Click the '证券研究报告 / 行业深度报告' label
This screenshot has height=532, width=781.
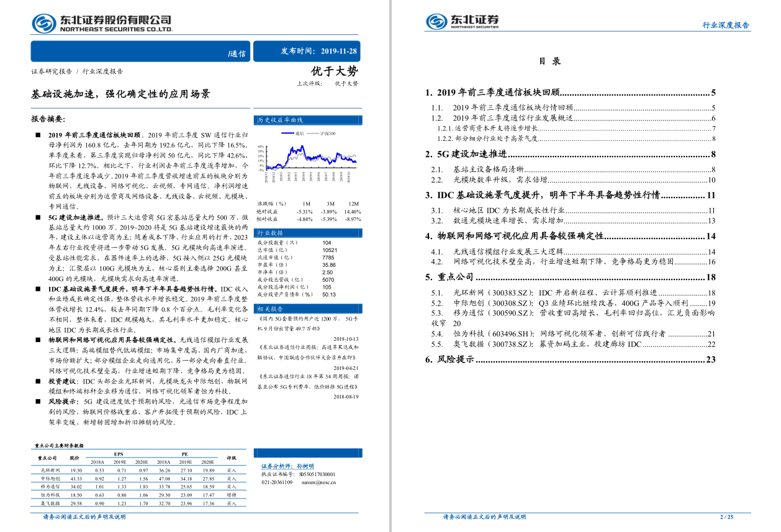coord(77,71)
